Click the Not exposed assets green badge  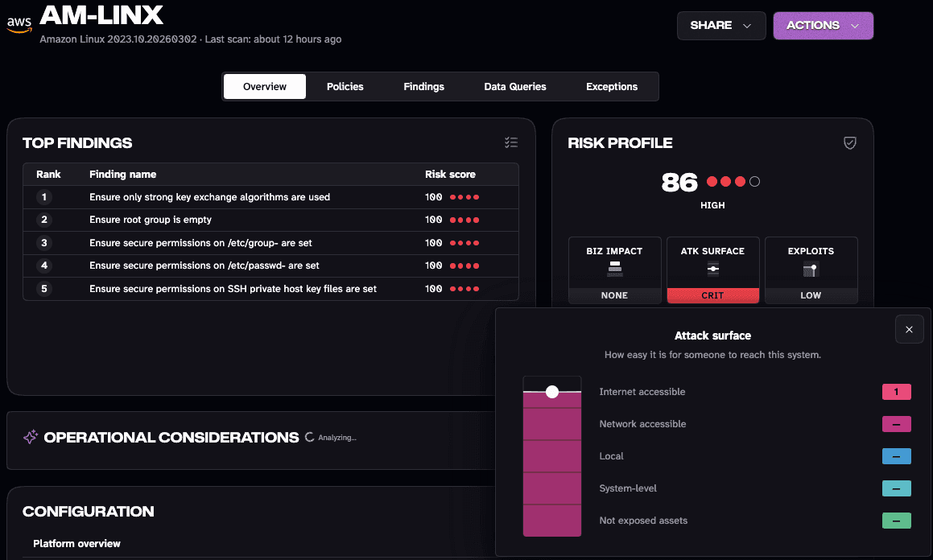point(896,520)
